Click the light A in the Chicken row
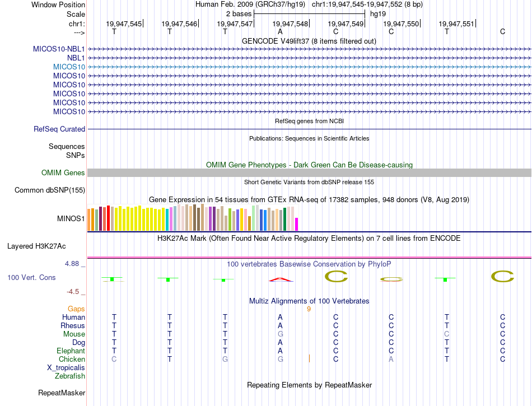 (391, 359)
